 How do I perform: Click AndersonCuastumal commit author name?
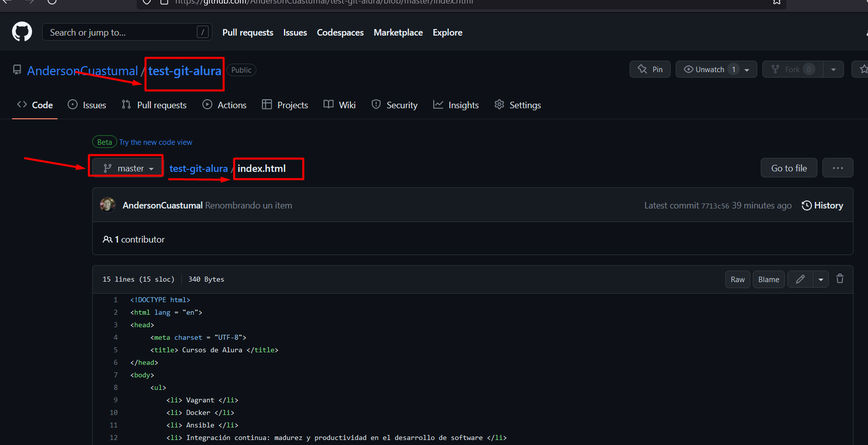(163, 205)
